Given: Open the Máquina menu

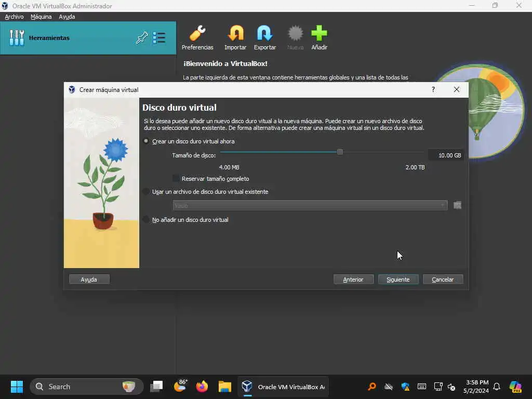Looking at the screenshot, I should coord(41,17).
